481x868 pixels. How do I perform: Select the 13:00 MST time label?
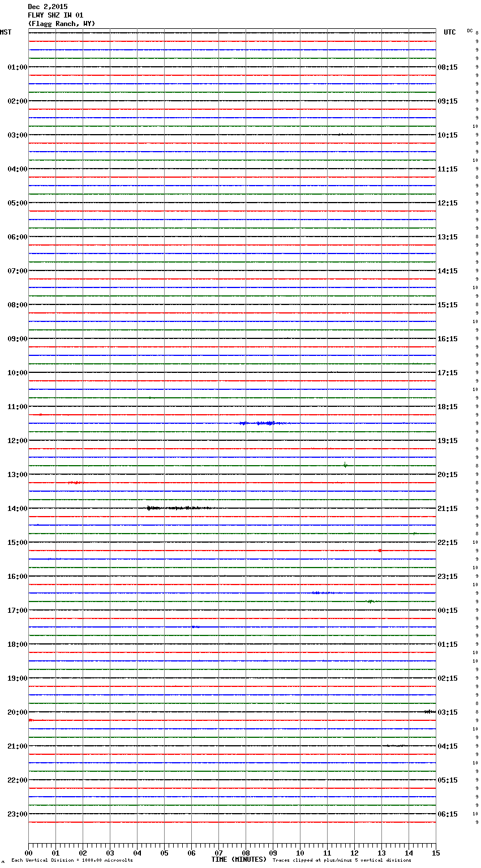(x=18, y=475)
